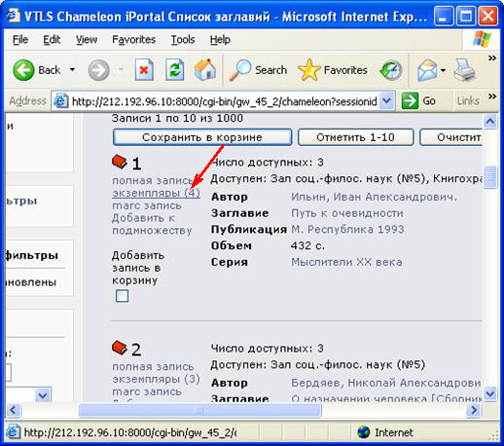Open the Help menu
The width and height of the screenshot is (504, 446).
(x=220, y=40)
